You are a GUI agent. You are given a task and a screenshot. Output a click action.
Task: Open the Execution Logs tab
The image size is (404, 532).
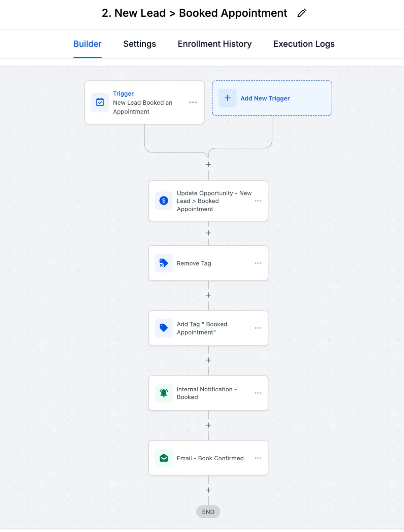click(304, 44)
